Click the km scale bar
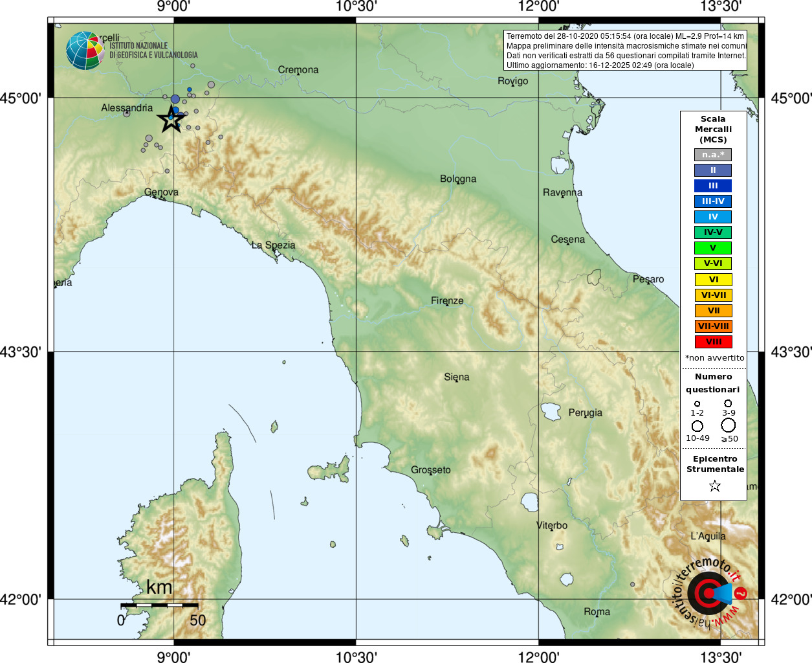812x663 pixels. click(x=159, y=605)
